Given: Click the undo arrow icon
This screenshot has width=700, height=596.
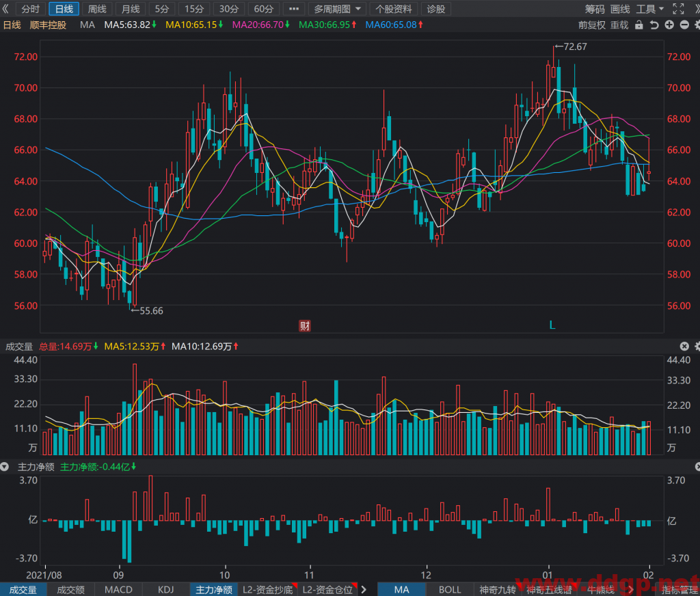Looking at the screenshot, I should click(654, 25).
